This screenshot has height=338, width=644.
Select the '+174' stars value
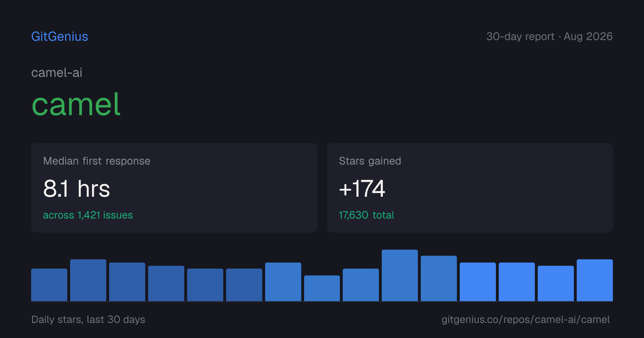362,188
